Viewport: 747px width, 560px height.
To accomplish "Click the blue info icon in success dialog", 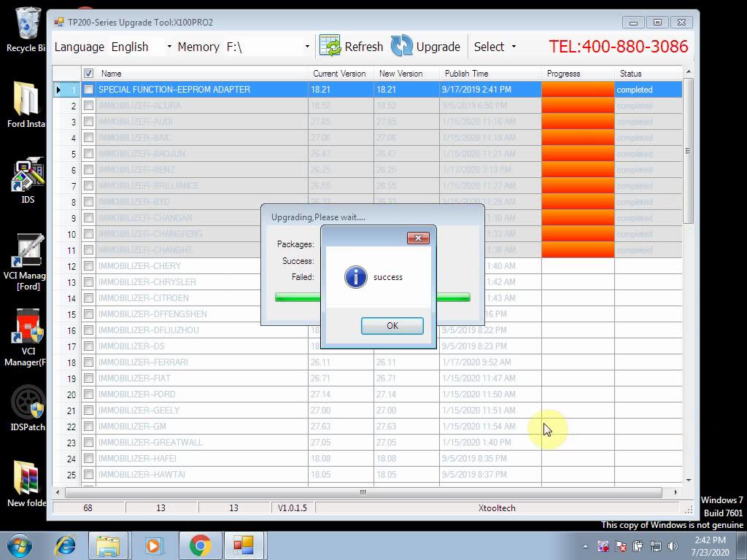I will [x=355, y=277].
